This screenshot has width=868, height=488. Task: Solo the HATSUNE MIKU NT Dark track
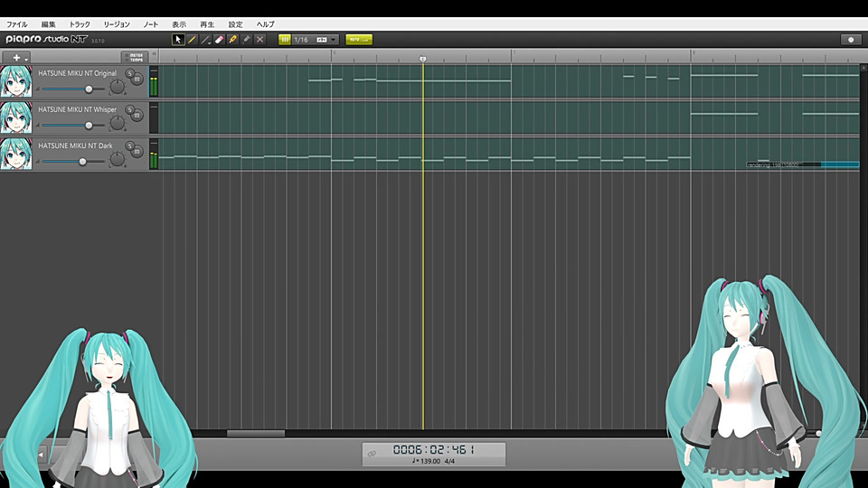129,146
